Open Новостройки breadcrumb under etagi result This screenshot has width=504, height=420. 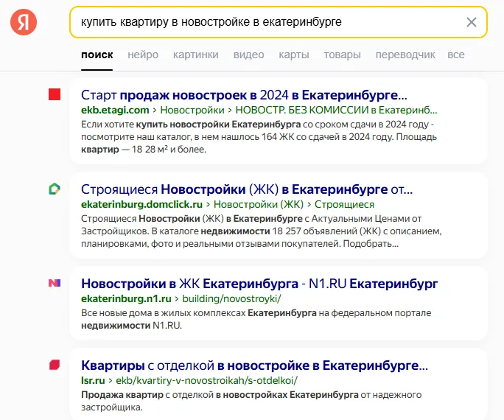click(x=192, y=110)
